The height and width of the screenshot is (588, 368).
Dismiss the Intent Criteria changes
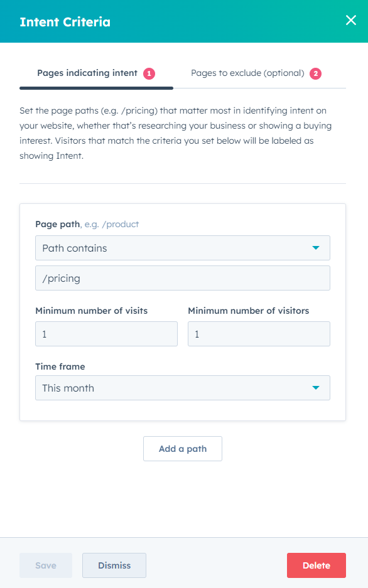(114, 565)
